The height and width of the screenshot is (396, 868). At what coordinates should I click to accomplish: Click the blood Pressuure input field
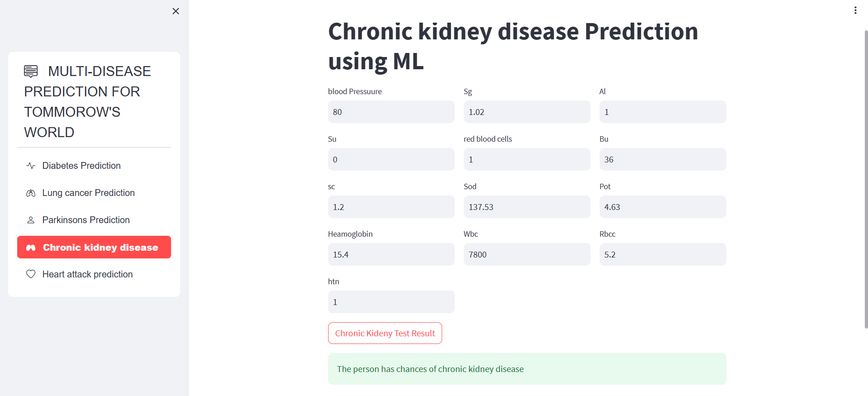pyautogui.click(x=391, y=112)
